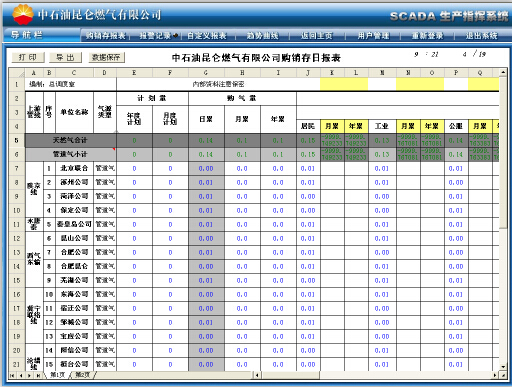
Task: Expand the 报警记录 menu arrow
Action: coord(176,35)
